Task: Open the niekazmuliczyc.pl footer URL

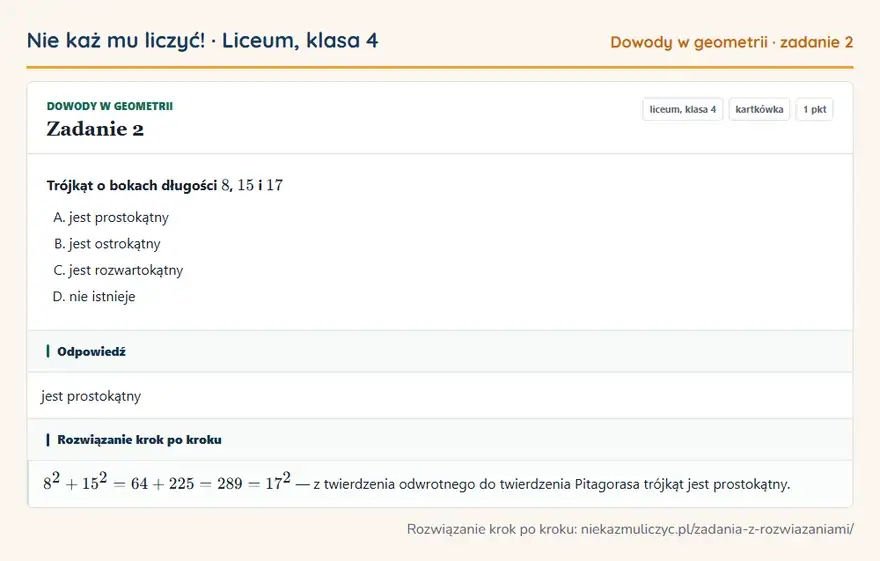Action: [x=717, y=529]
